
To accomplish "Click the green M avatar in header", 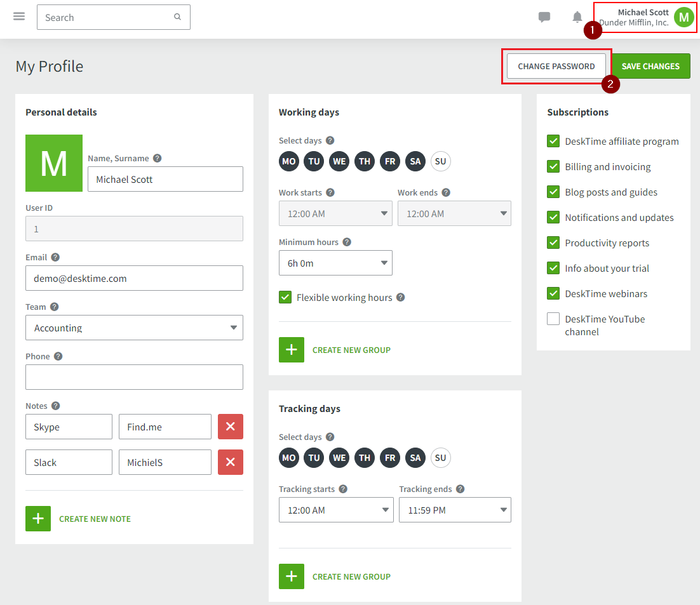I will coord(683,17).
